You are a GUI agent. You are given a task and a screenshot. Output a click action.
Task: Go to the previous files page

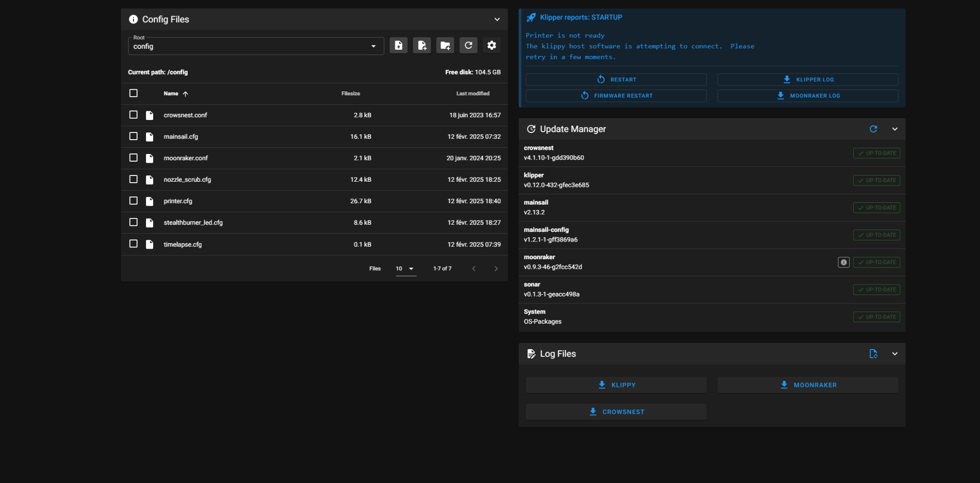pos(474,269)
